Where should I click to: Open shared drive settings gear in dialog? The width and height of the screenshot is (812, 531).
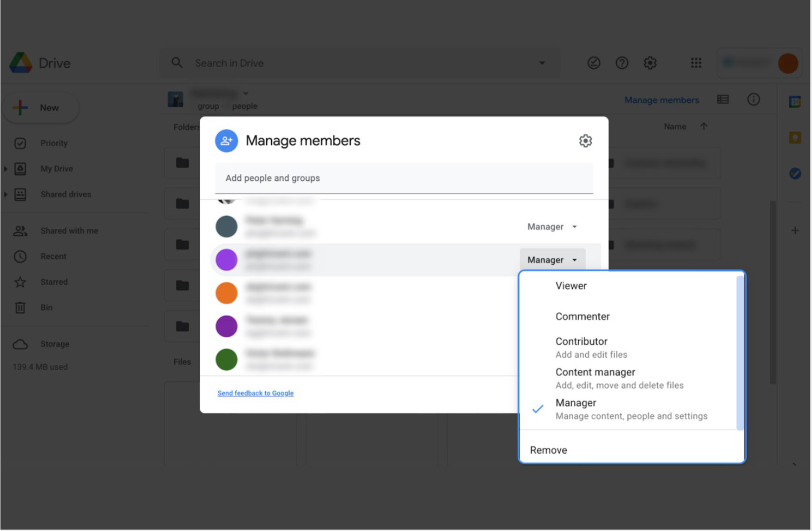[x=585, y=141]
